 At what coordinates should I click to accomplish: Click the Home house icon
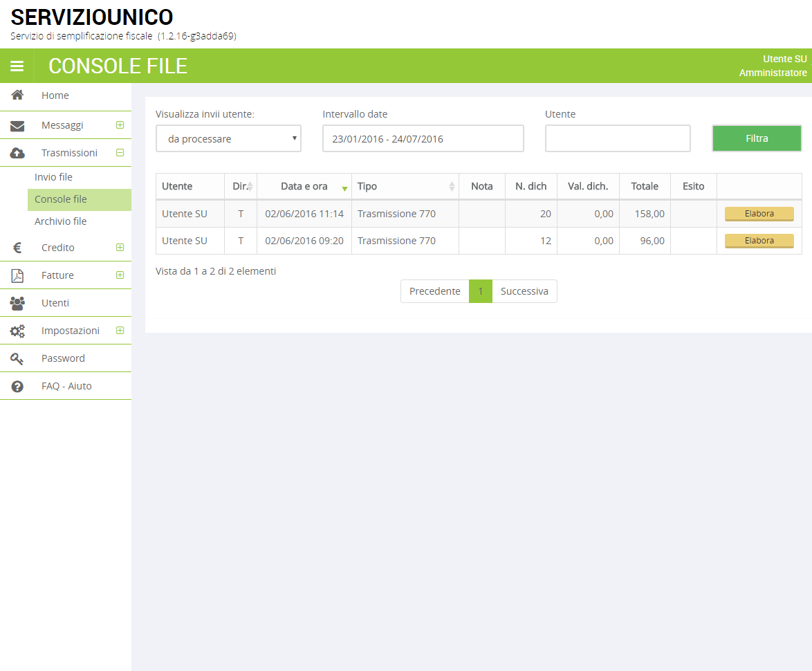coord(17,95)
